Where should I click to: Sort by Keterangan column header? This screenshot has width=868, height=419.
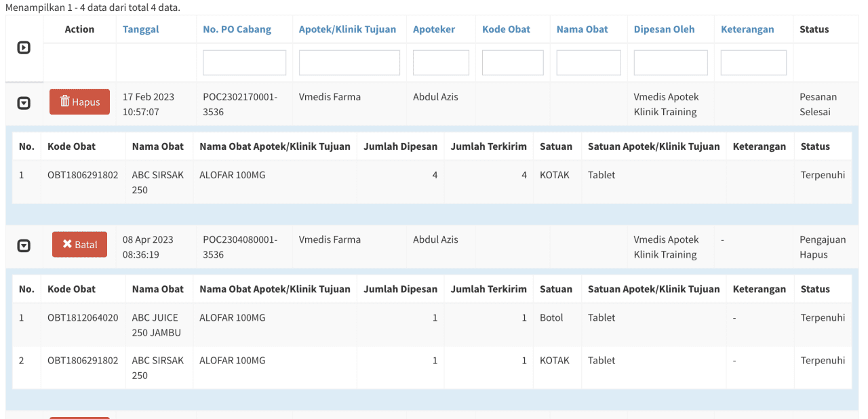tap(747, 29)
